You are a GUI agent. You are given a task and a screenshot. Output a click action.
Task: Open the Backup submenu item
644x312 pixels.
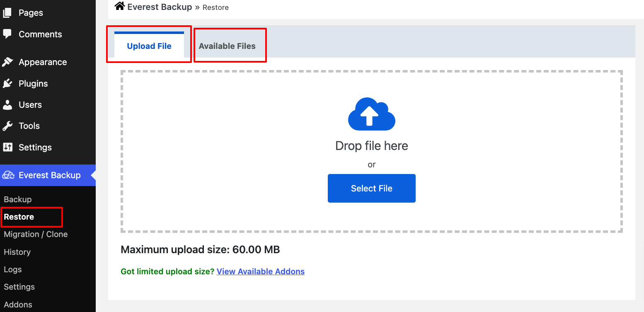[x=17, y=199]
